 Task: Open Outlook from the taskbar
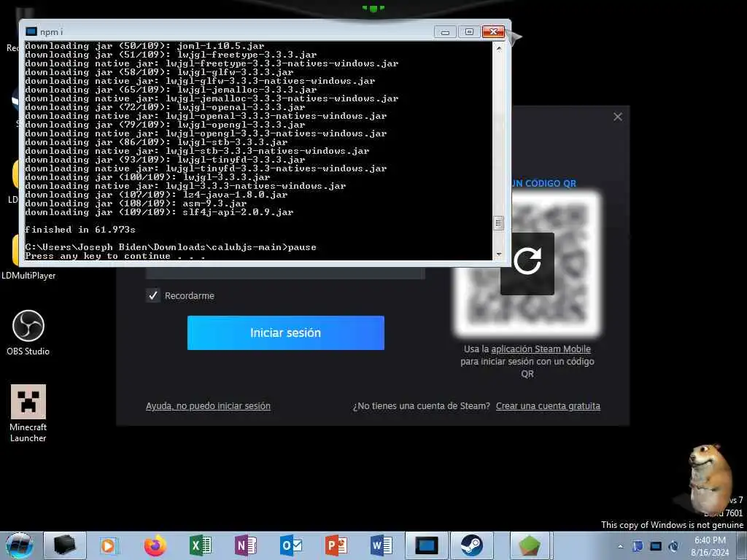[x=290, y=545]
